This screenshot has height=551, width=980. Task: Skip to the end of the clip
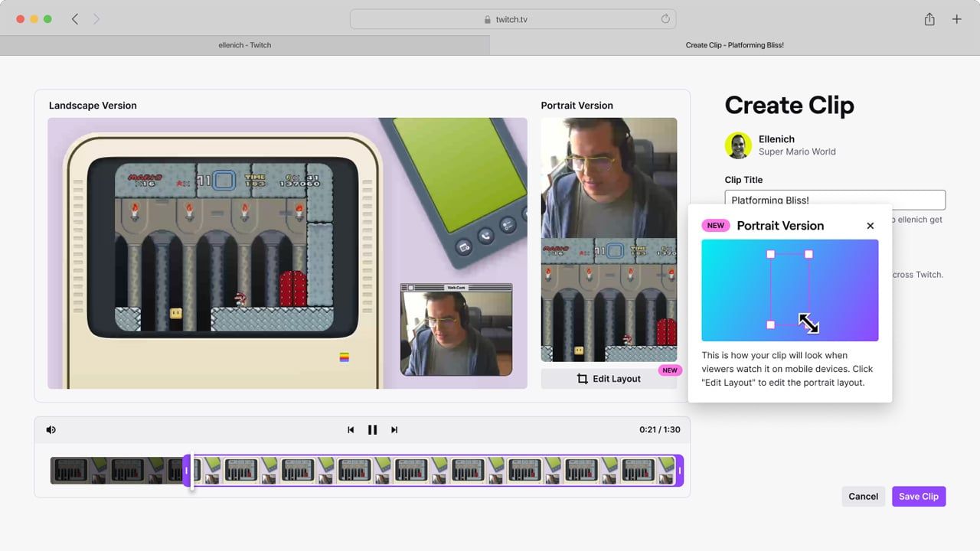point(394,429)
